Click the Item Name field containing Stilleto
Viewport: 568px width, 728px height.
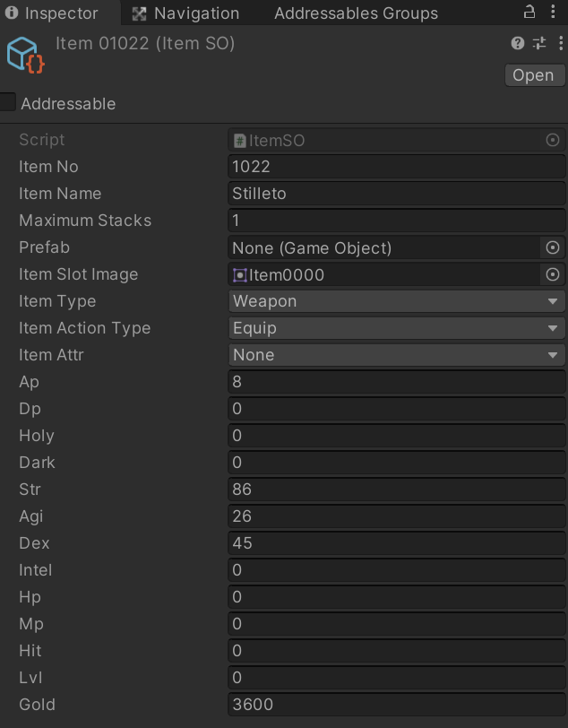[x=397, y=194]
